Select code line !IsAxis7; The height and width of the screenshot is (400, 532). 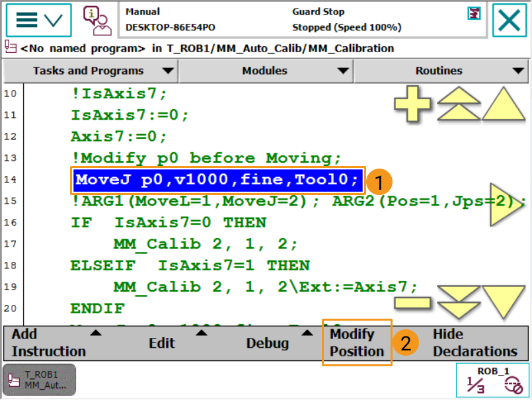click(119, 93)
